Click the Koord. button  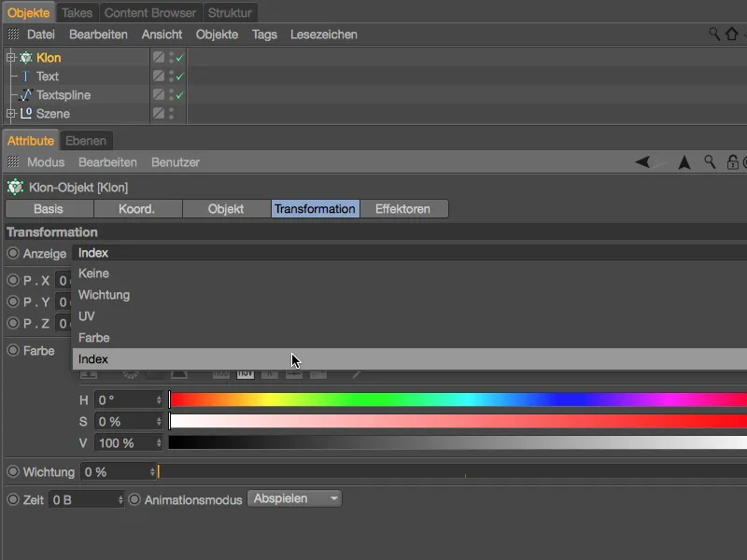tap(137, 209)
